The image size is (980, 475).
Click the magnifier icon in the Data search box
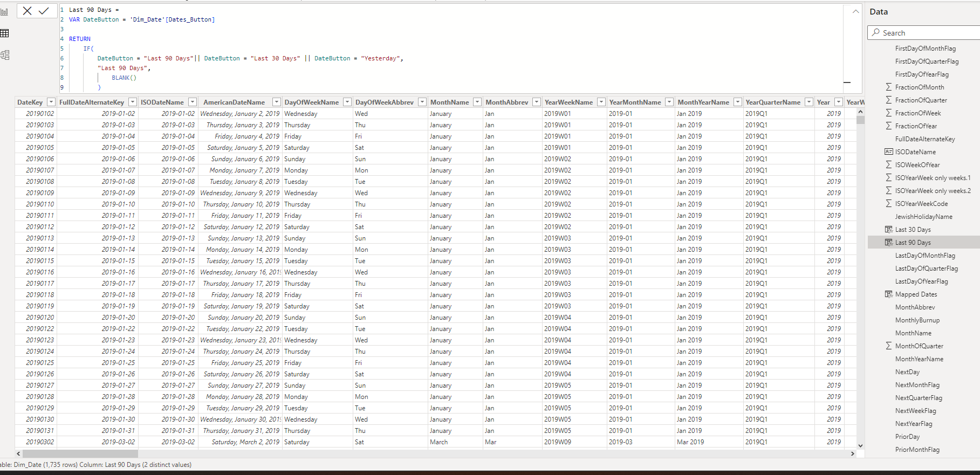876,33
